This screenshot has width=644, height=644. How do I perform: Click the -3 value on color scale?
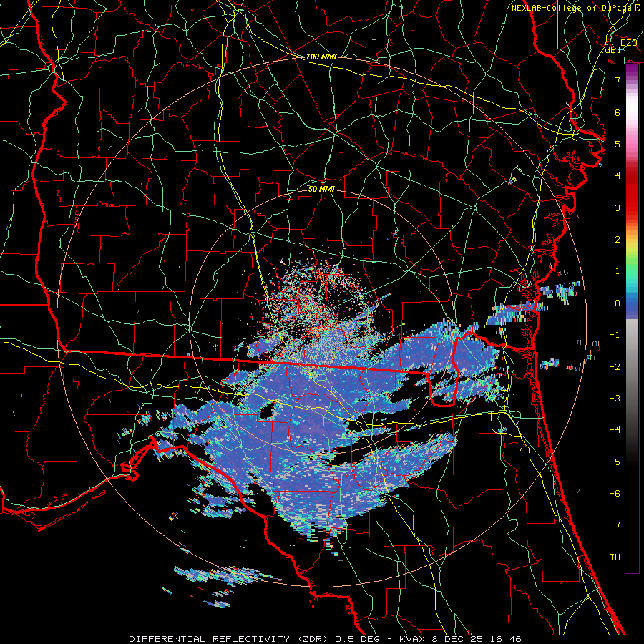pos(615,399)
